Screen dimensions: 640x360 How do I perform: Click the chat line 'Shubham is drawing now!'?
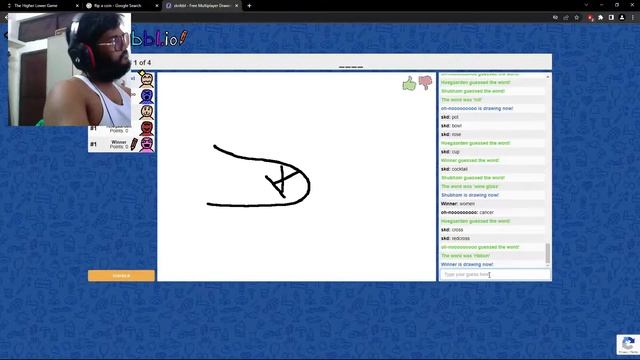(470, 195)
